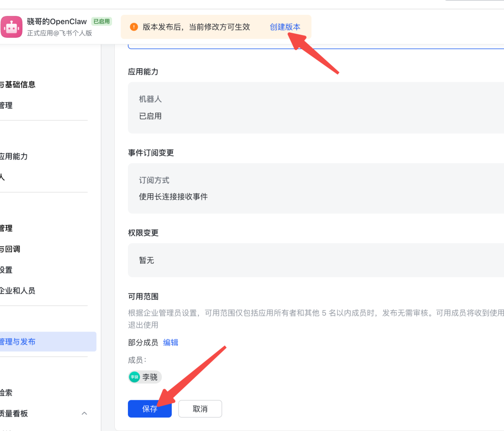Select the 订阅方式 field showing 使用长连接接收事件

pos(280,188)
